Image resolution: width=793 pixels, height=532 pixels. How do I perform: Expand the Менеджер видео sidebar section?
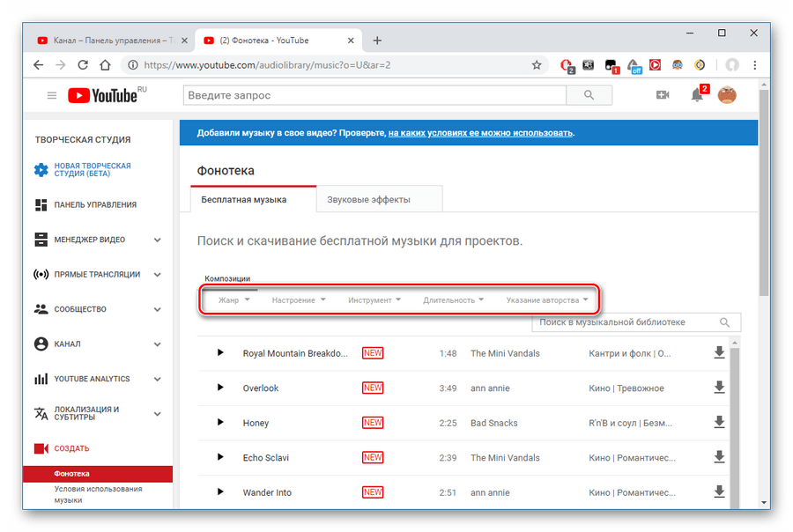pos(157,240)
